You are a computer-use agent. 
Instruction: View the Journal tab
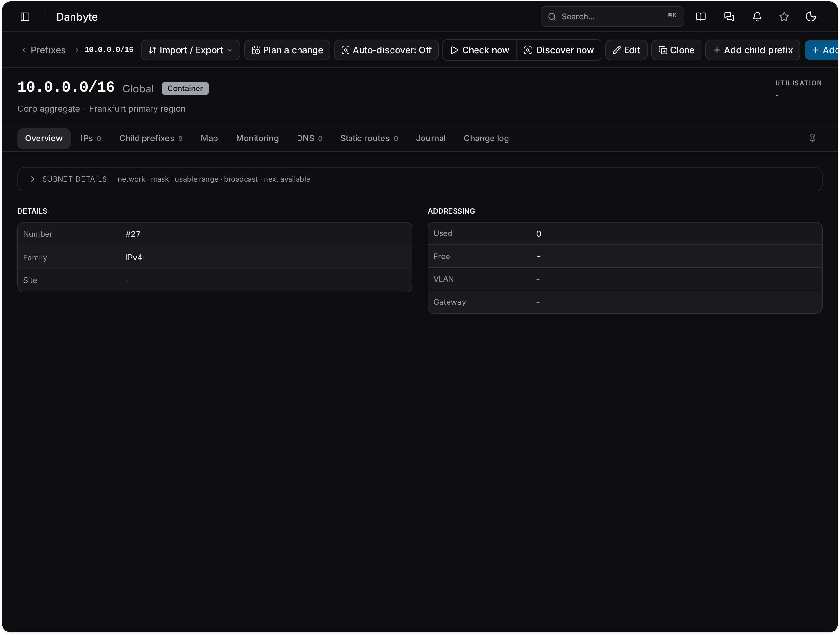[x=431, y=138]
